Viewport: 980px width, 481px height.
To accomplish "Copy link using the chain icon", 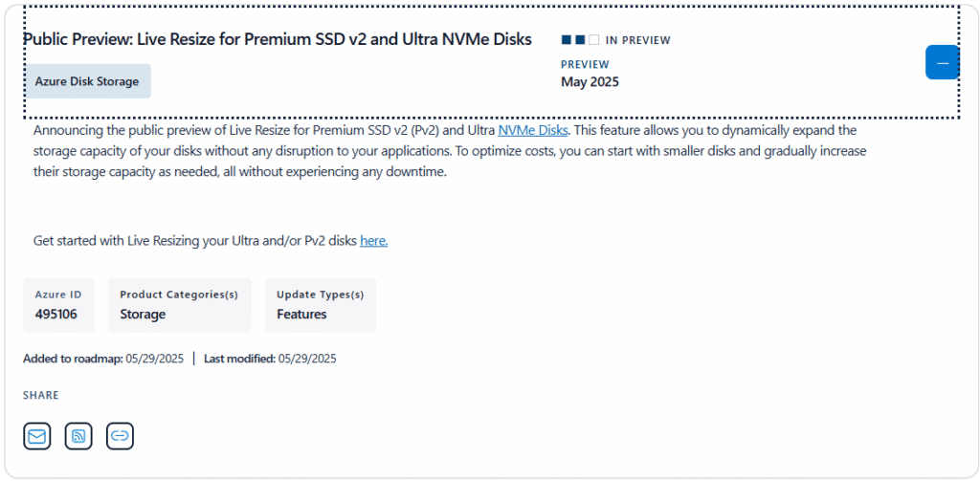I will (120, 436).
